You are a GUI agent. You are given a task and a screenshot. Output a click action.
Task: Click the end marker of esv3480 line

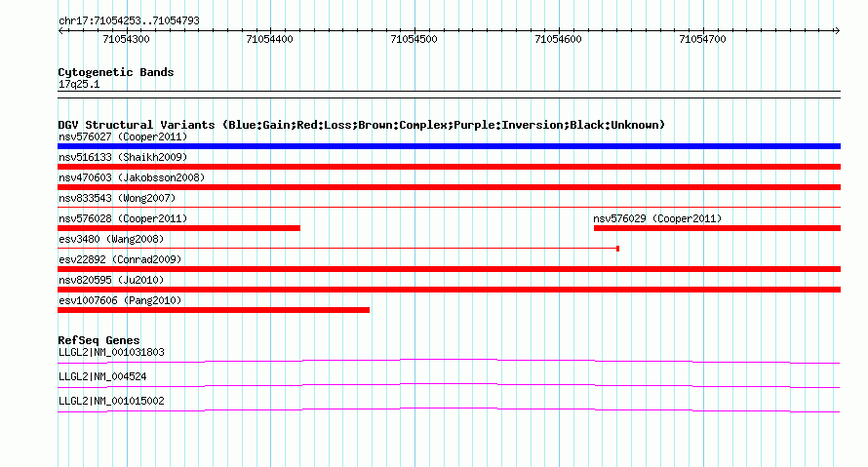[617, 249]
